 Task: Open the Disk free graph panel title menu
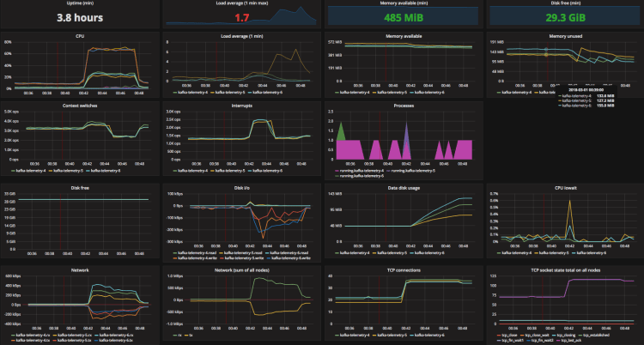[80, 188]
